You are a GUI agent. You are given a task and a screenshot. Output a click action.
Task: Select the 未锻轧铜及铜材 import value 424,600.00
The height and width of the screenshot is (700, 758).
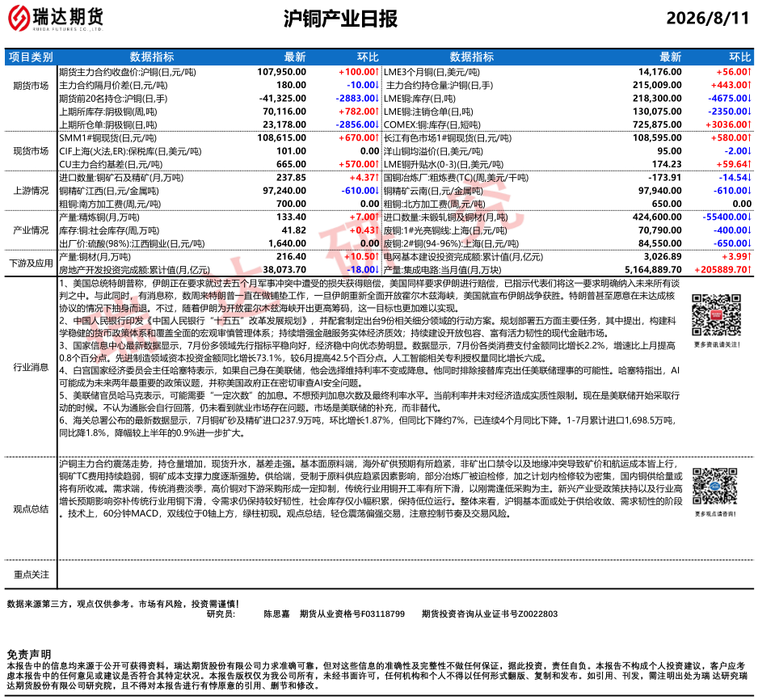click(658, 217)
